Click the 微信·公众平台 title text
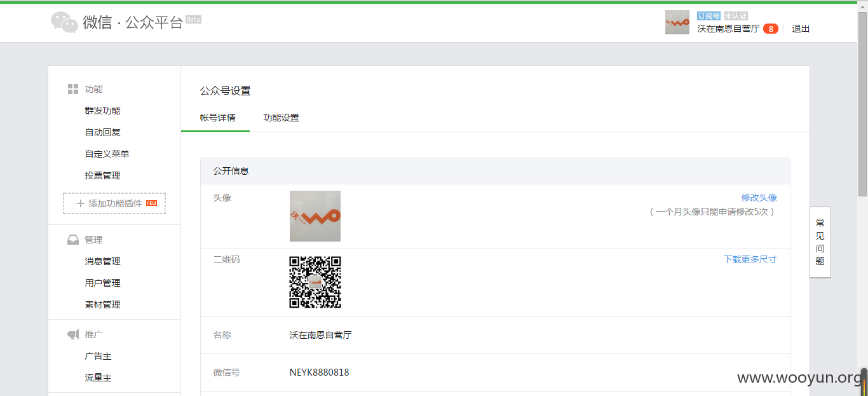Screen dimensions: 868x396 (133, 23)
